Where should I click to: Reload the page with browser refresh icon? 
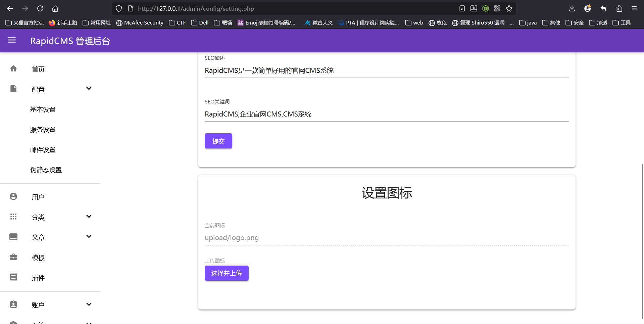[x=40, y=8]
